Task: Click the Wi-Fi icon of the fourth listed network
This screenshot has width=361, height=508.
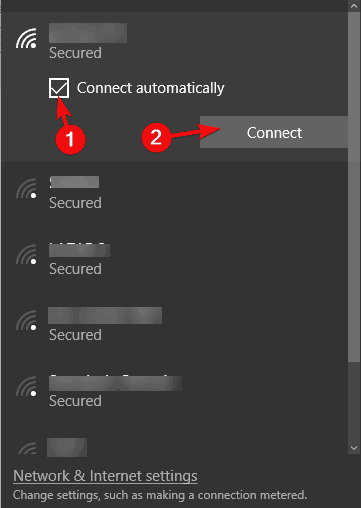Action: pyautogui.click(x=26, y=321)
